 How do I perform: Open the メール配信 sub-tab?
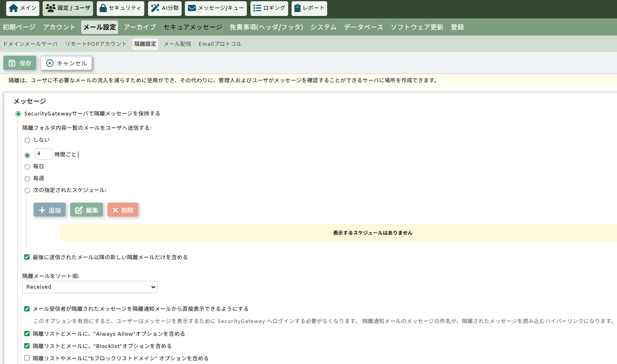click(x=177, y=44)
